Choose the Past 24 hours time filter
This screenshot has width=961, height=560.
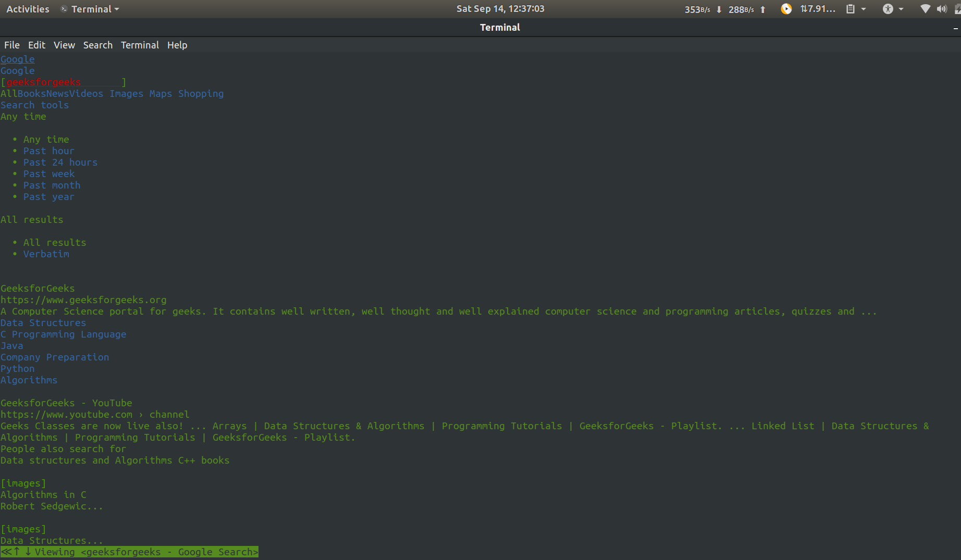pyautogui.click(x=60, y=163)
